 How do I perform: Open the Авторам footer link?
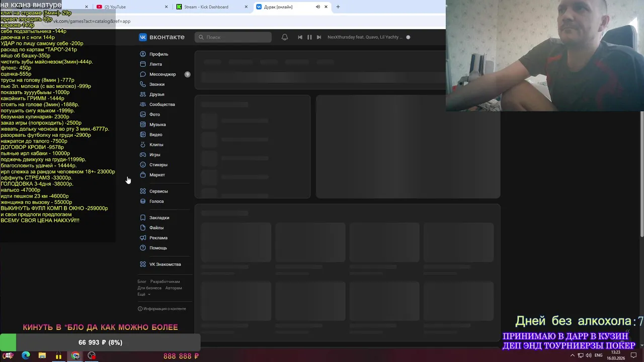174,288
